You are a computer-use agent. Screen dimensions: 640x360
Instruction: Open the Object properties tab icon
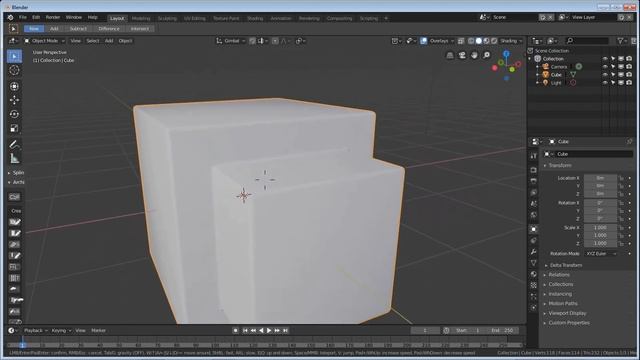[533, 229]
